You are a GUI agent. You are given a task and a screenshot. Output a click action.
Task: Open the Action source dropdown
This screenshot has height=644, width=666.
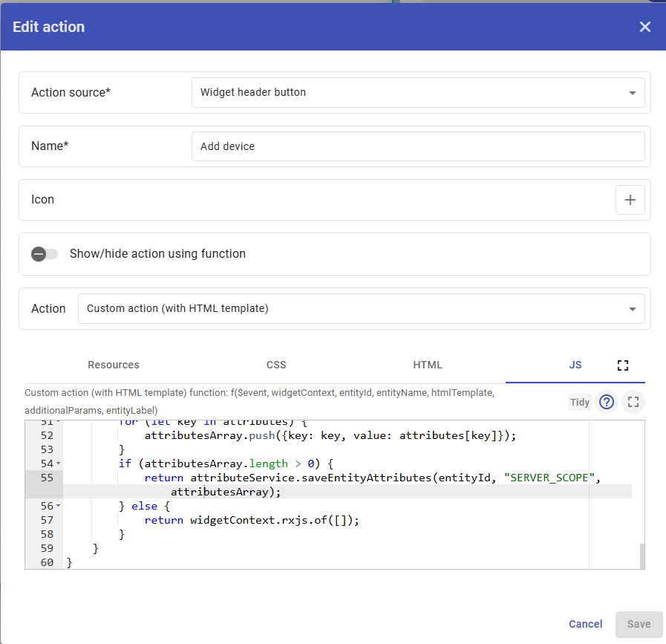point(417,93)
